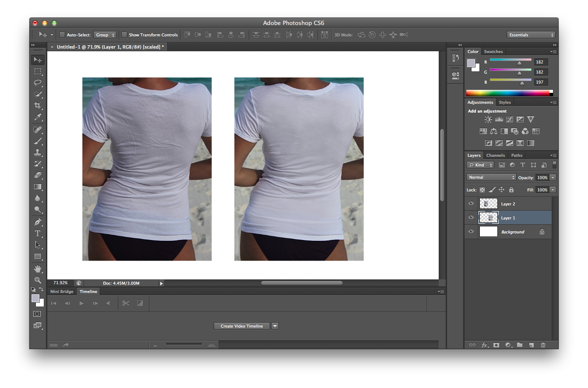
Task: Click the Link layers button
Action: [472, 345]
